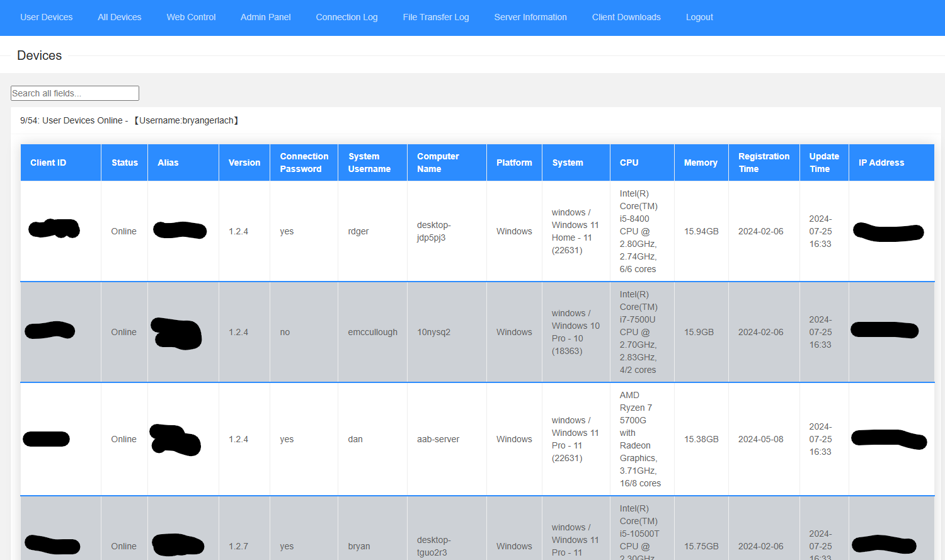The width and height of the screenshot is (945, 560).
Task: Click the i5-8400 CPU description cell
Action: 639,231
